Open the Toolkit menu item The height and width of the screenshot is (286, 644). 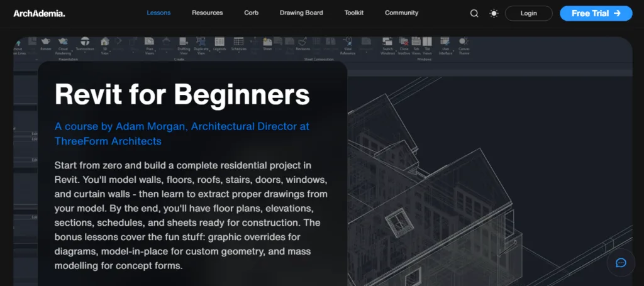click(354, 13)
